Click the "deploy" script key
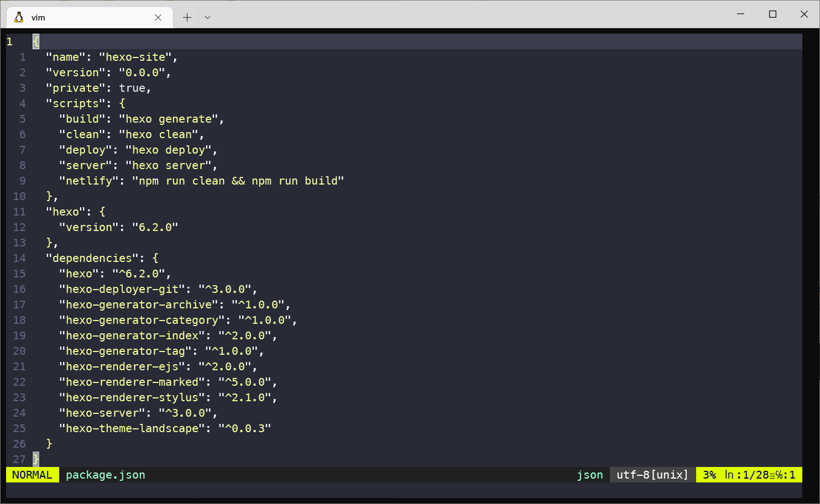The height and width of the screenshot is (504, 820). (x=86, y=150)
